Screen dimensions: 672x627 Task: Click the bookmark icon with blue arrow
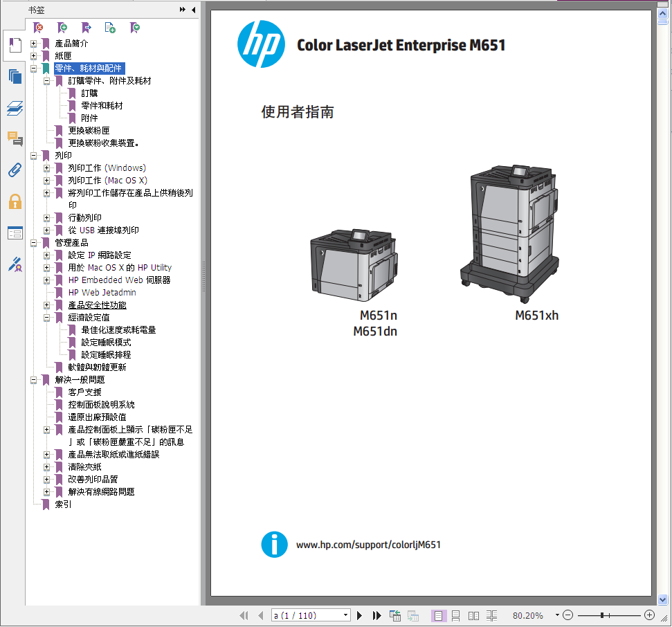pyautogui.click(x=86, y=28)
